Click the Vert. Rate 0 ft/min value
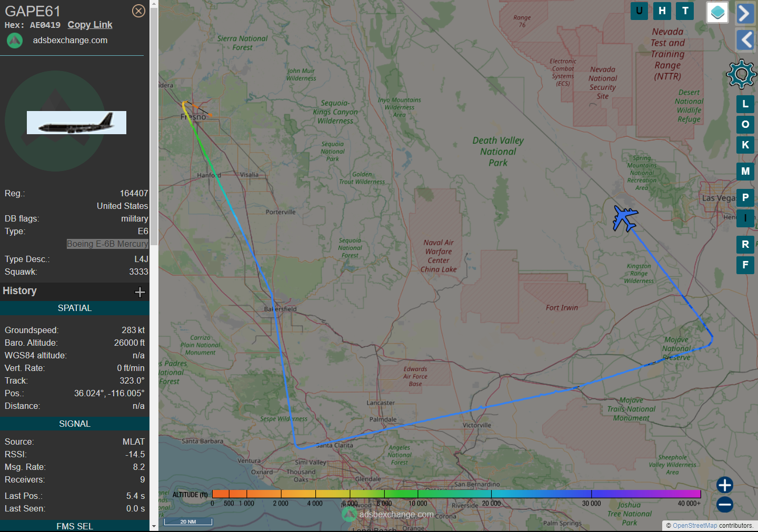 point(131,368)
